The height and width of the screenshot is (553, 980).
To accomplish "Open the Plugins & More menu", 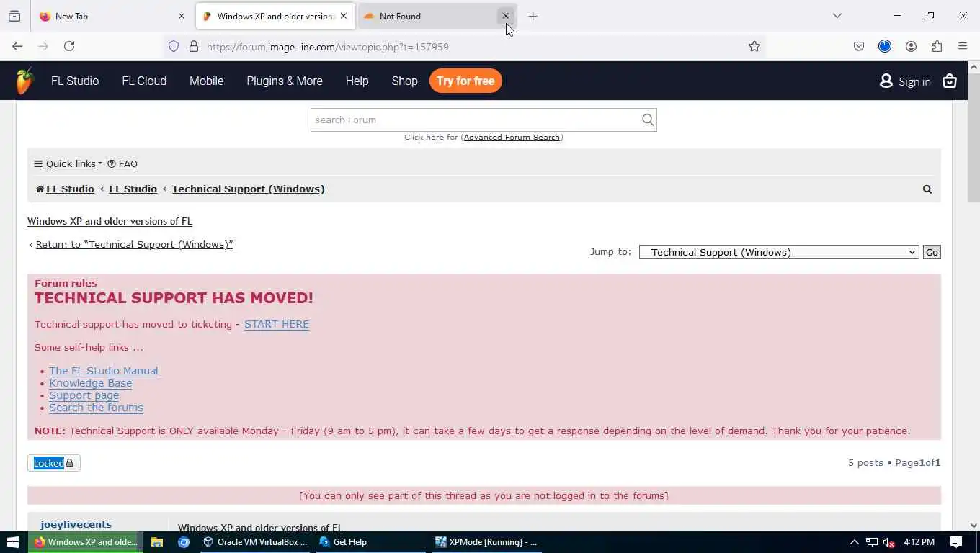I will coord(285,81).
